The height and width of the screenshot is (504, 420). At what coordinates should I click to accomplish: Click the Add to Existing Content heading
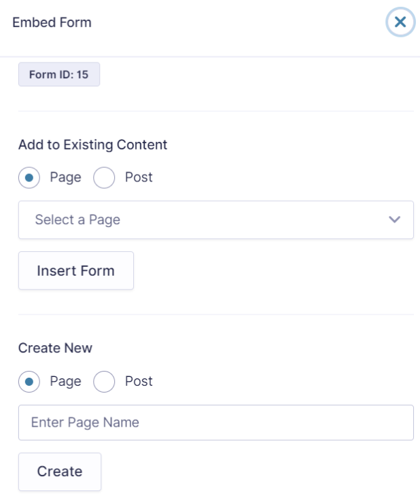(92, 145)
